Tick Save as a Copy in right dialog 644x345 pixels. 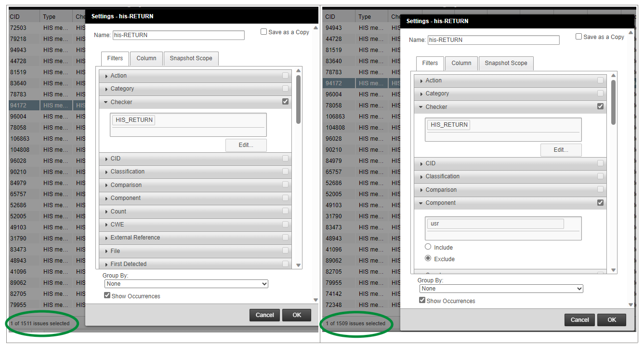[x=578, y=37]
